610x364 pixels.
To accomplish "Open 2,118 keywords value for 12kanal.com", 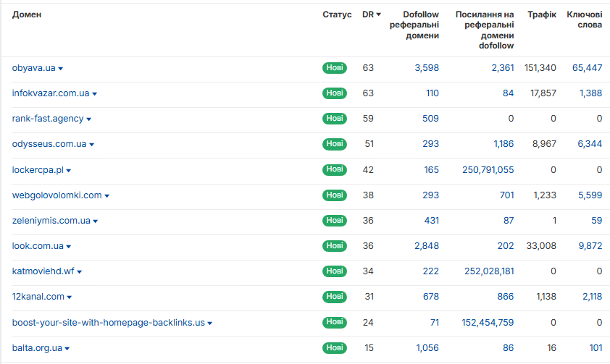I will (x=592, y=297).
